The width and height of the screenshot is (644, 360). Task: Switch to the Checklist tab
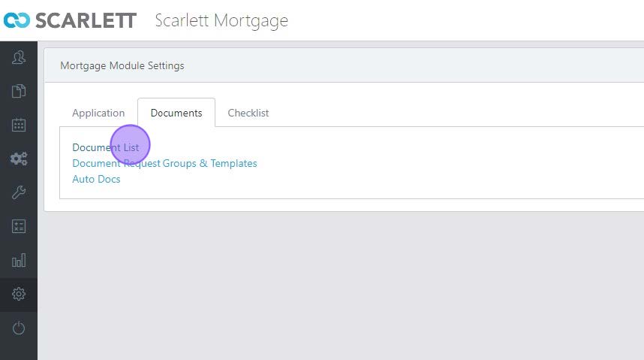point(248,113)
